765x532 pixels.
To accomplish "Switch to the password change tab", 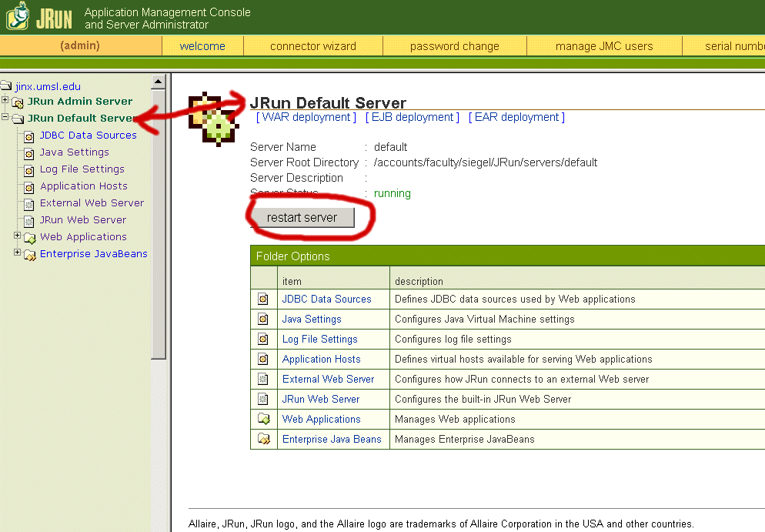I will coord(454,46).
